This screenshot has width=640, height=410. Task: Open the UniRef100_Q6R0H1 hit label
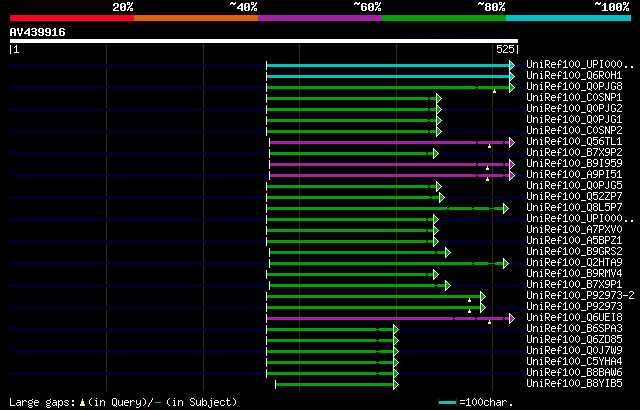tap(574, 75)
